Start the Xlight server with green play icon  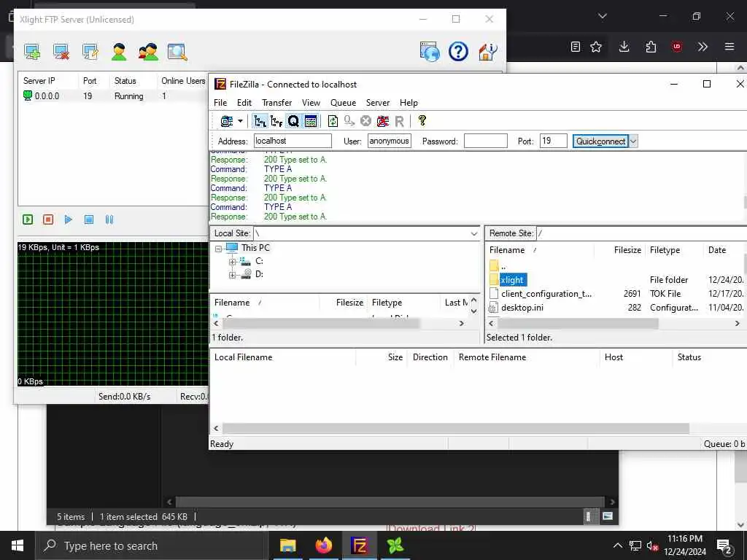[28, 219]
